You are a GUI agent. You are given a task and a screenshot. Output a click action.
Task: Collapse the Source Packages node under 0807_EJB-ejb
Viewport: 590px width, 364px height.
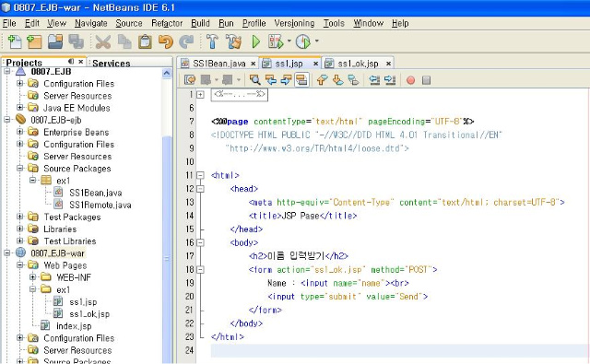[x=20, y=168]
